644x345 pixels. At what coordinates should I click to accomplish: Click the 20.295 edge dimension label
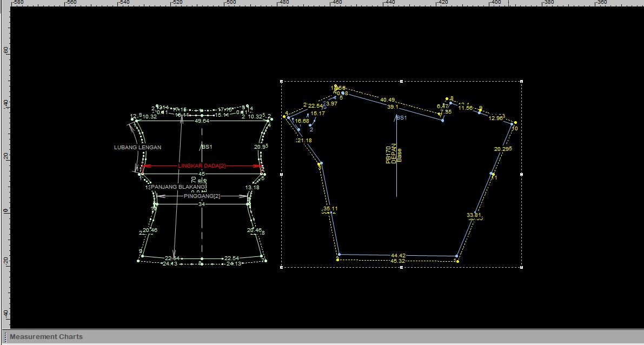click(503, 149)
